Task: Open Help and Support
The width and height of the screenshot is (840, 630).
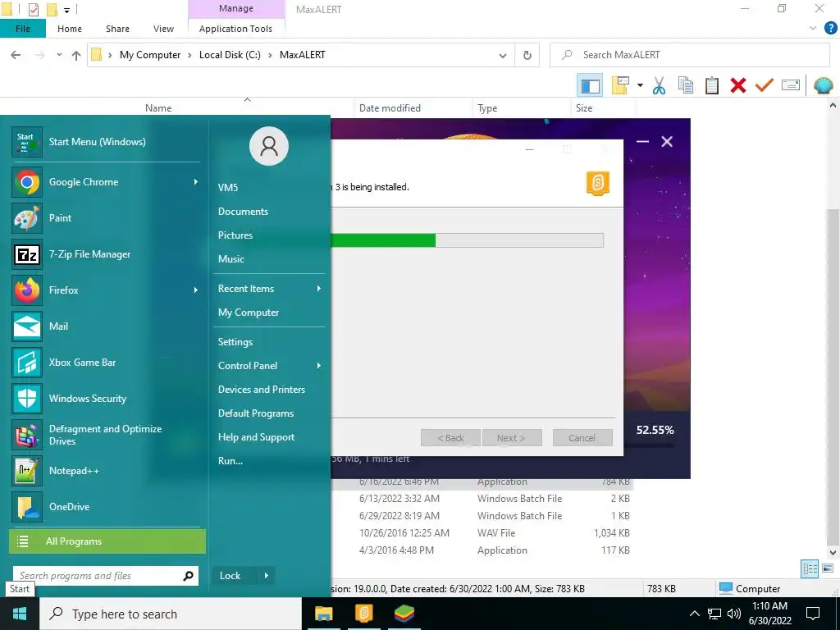Action: (269, 437)
